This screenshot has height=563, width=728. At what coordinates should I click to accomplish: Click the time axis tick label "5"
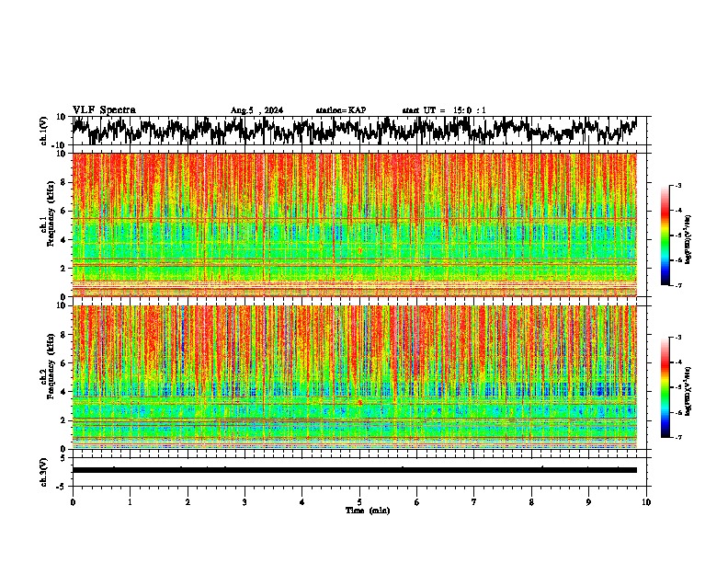[359, 502]
